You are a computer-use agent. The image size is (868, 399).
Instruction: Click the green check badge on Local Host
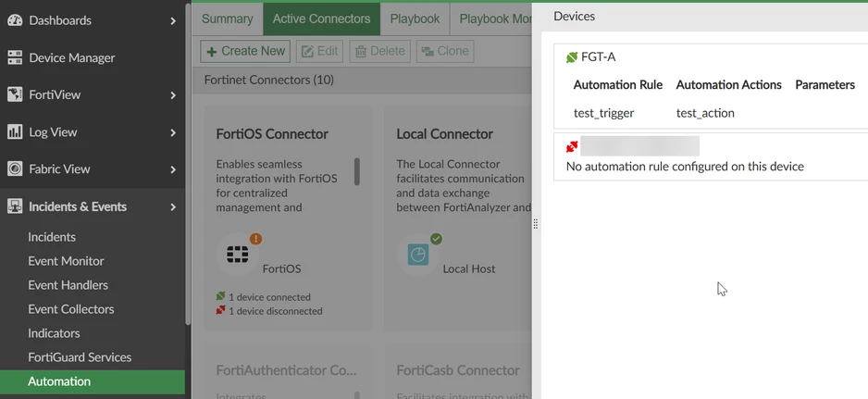click(x=436, y=239)
